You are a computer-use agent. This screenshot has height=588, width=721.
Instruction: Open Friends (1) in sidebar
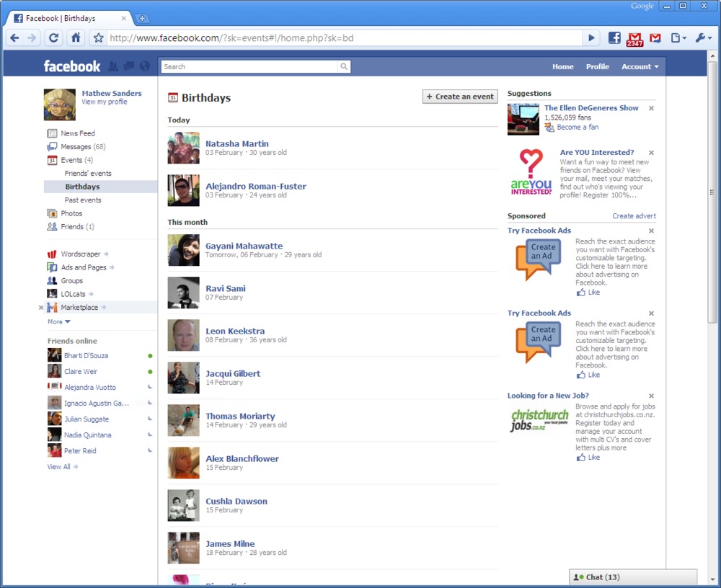(x=77, y=227)
